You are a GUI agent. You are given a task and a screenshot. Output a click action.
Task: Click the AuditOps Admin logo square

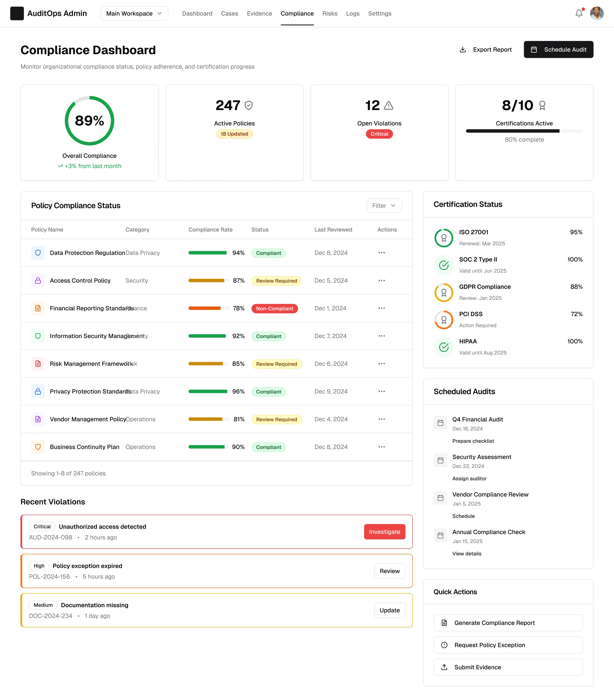pyautogui.click(x=17, y=13)
